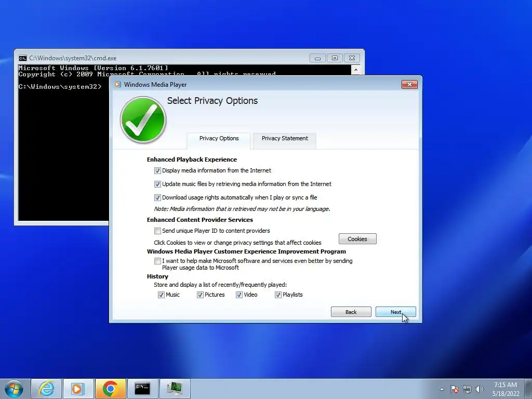
Task: Uncheck the Music history checkbox
Action: 161,295
